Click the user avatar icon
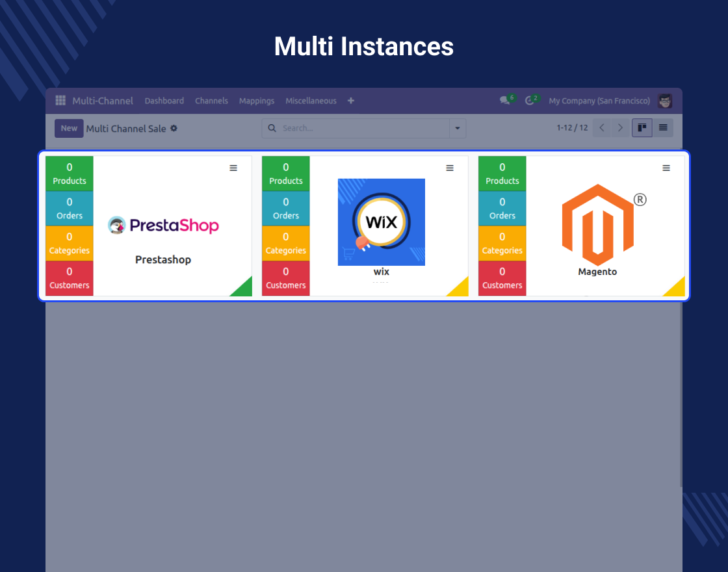The width and height of the screenshot is (728, 572). [x=665, y=101]
